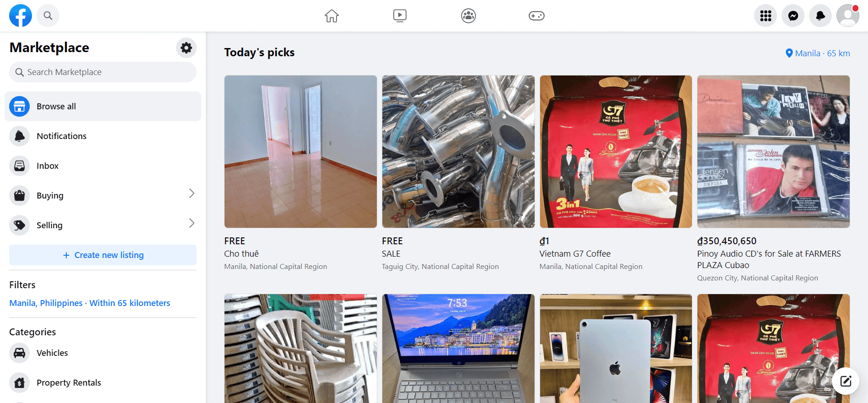Open the Groups icon in top bar
Screen dimensions: 868x403
point(468,16)
